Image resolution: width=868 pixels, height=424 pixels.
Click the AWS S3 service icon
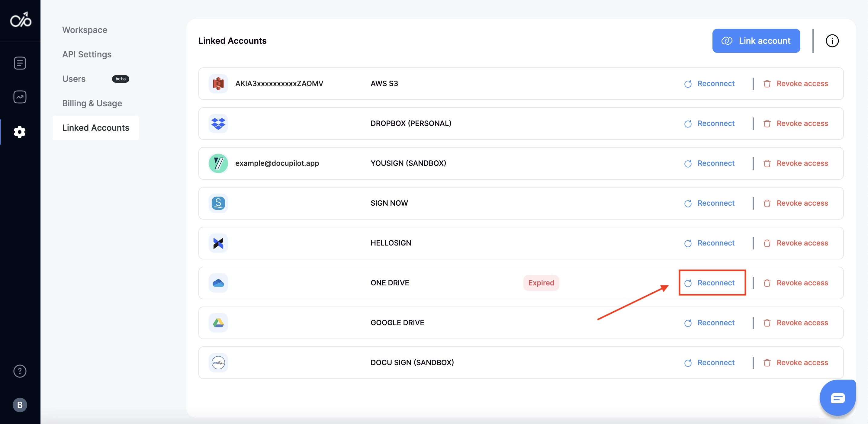[218, 84]
